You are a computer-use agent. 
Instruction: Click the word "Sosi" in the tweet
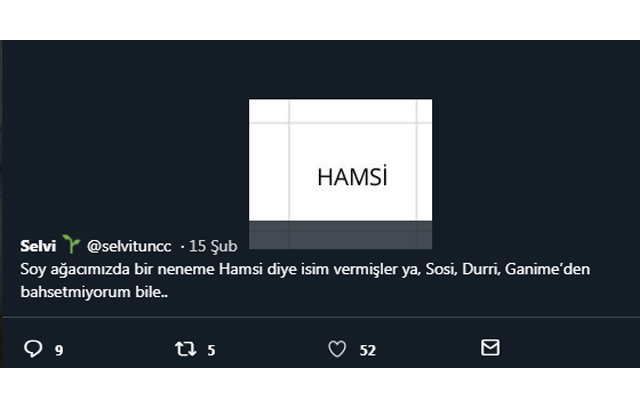point(448,268)
